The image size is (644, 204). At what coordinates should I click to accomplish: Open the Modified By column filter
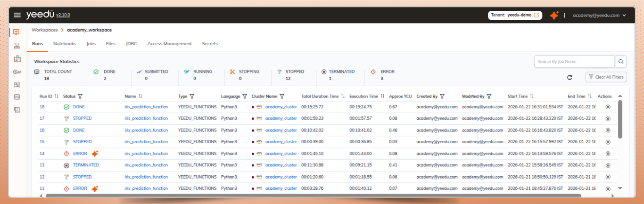click(x=489, y=96)
